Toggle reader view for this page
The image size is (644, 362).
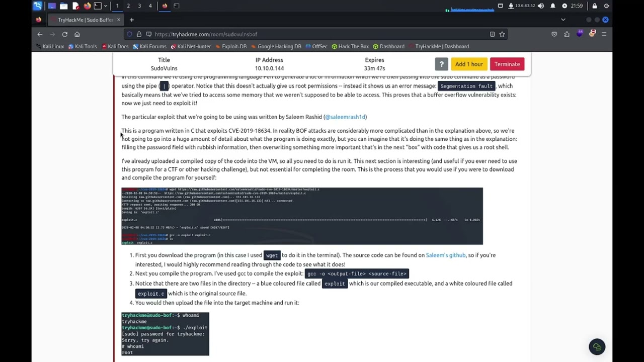492,34
